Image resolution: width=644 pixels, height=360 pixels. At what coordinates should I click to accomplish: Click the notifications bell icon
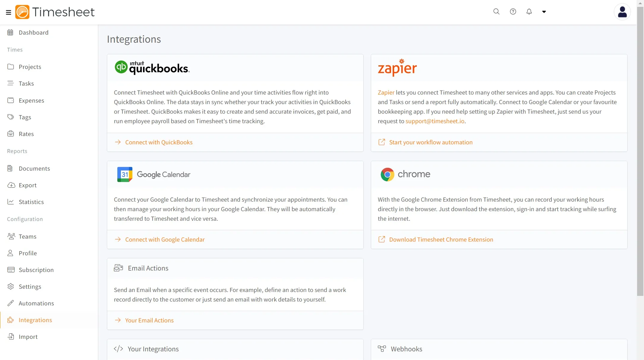pos(529,12)
